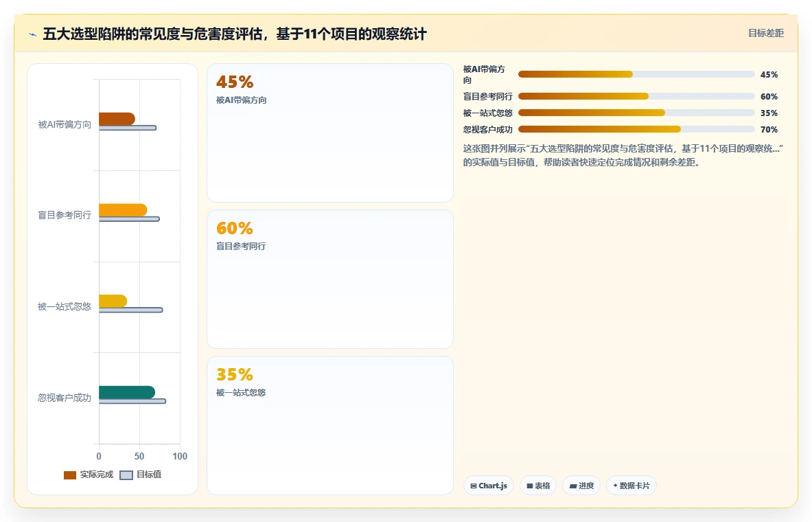
Task: Click the orange 盲目参考同行 chart bar
Action: pyautogui.click(x=124, y=210)
